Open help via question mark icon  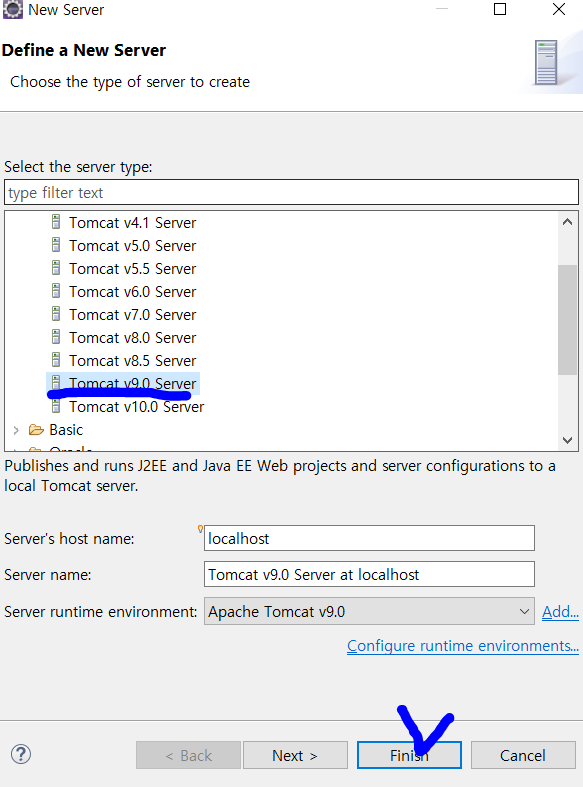click(21, 754)
